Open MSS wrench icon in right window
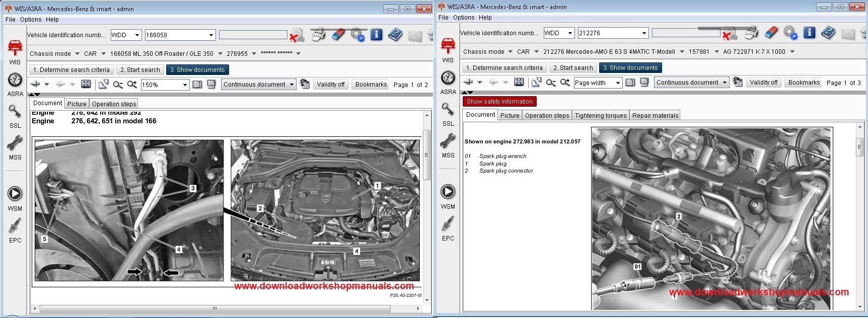This screenshot has height=318, width=868. (448, 141)
